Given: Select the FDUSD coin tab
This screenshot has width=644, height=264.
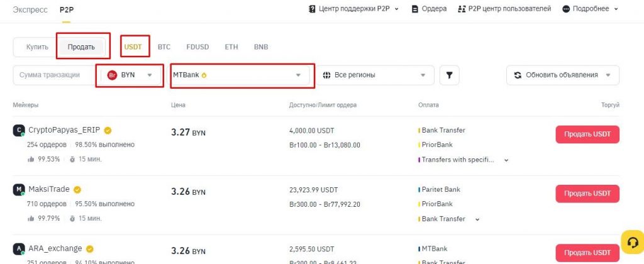Looking at the screenshot, I should pos(197,47).
